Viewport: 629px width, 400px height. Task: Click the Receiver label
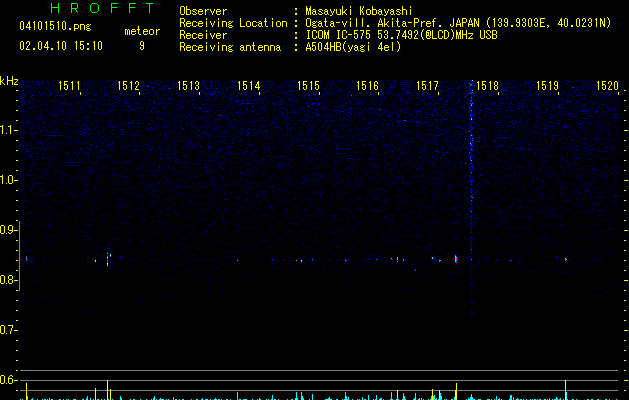(x=203, y=35)
